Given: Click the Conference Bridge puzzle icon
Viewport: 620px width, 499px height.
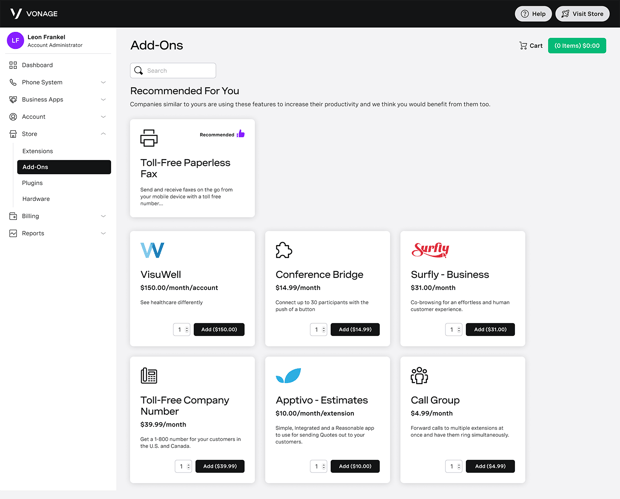Looking at the screenshot, I should tap(284, 250).
